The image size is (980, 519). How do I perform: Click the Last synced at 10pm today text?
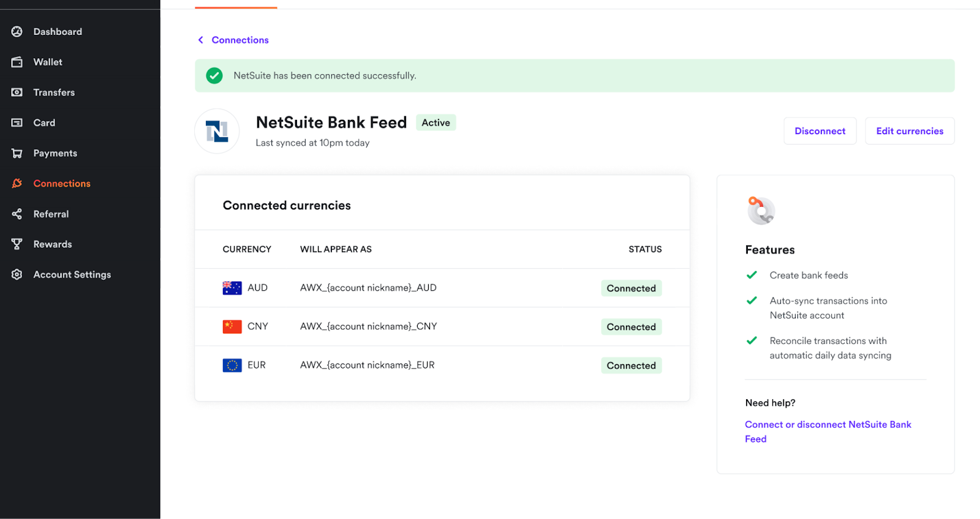tap(312, 143)
